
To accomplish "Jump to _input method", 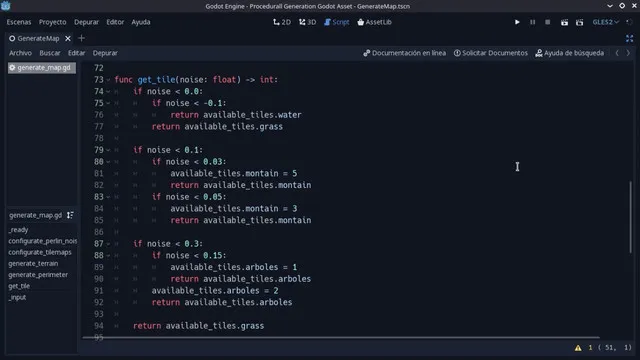I will [17, 297].
